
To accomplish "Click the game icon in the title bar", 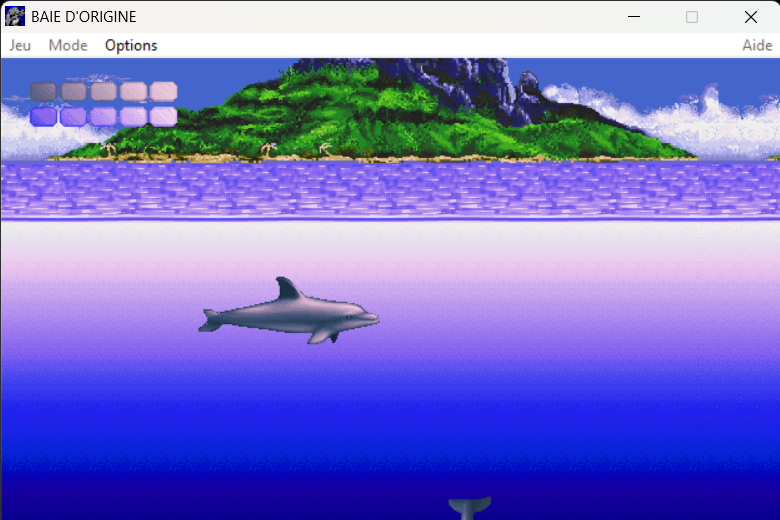I will coord(15,17).
